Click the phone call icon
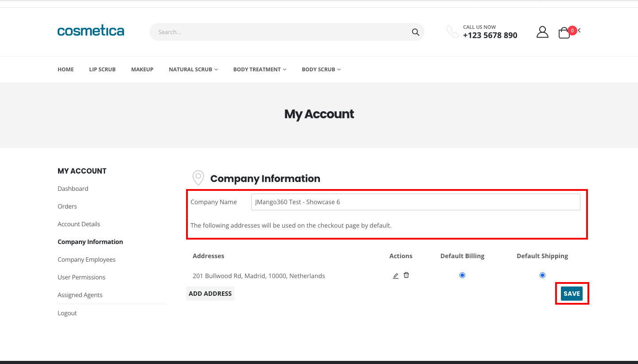The height and width of the screenshot is (364, 638). coord(452,31)
